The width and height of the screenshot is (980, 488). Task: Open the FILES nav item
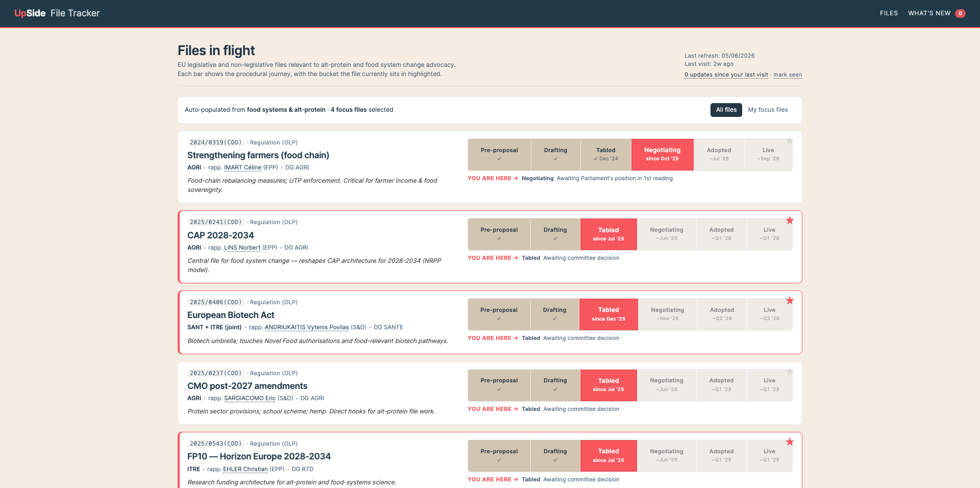pos(889,13)
